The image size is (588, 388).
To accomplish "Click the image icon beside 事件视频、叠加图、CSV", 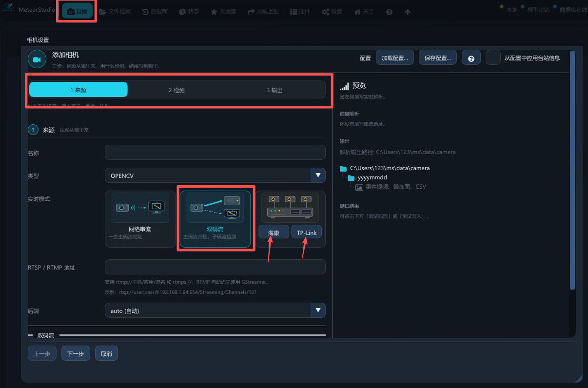I will coord(359,187).
